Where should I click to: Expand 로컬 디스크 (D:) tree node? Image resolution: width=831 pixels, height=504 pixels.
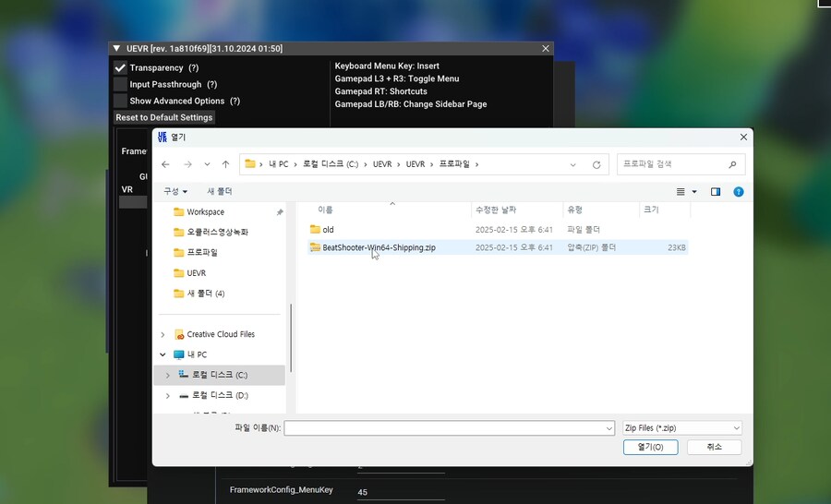point(168,396)
